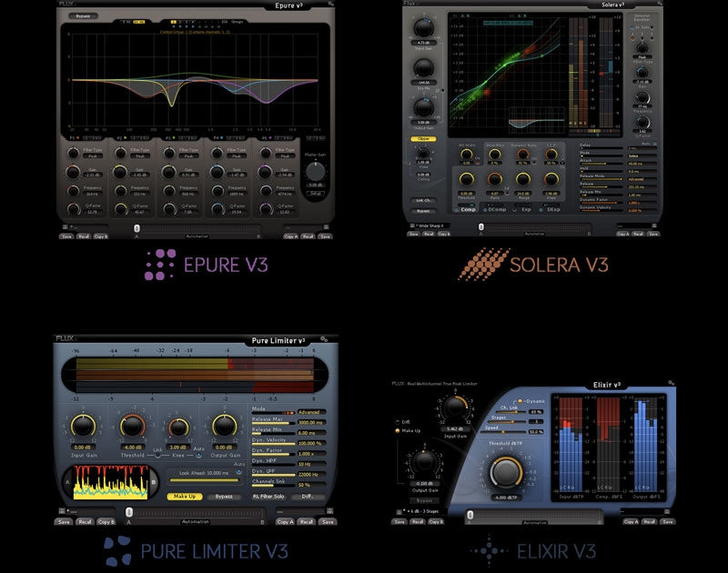The height and width of the screenshot is (573, 728).
Task: Toggle the Make Up button in Pure Limiter
Action: click(185, 497)
